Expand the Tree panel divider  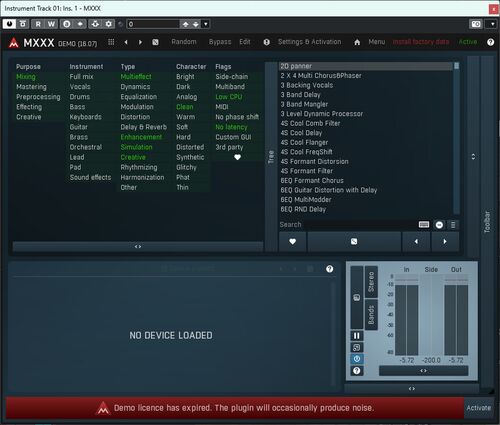tap(271, 157)
